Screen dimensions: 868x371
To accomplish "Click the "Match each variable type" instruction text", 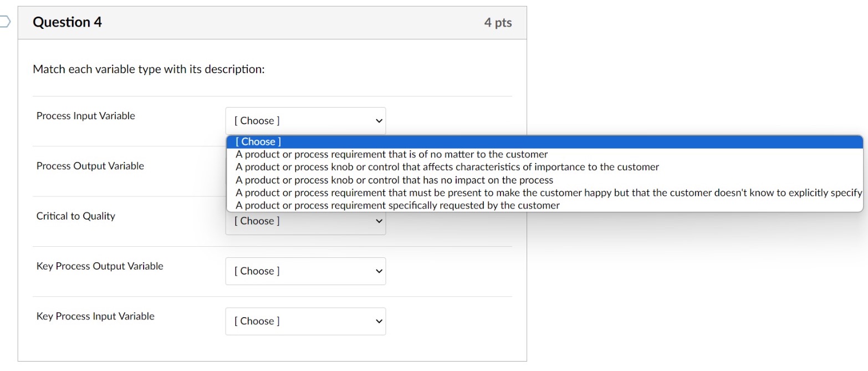I will point(149,70).
